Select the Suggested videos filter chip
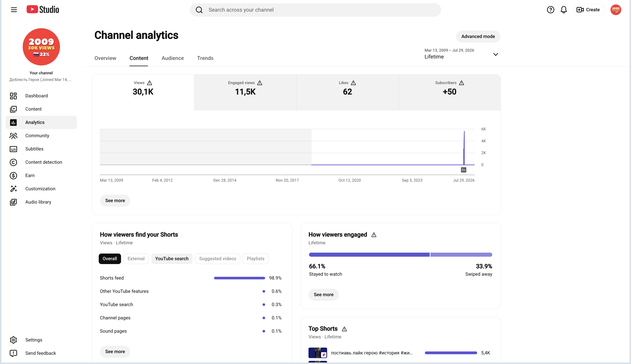631x364 pixels. (218, 259)
